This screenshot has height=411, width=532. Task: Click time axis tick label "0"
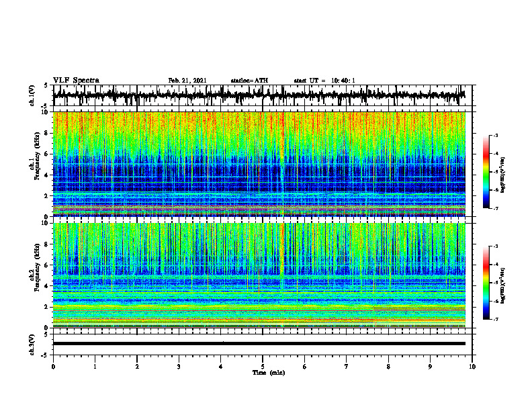[53, 367]
